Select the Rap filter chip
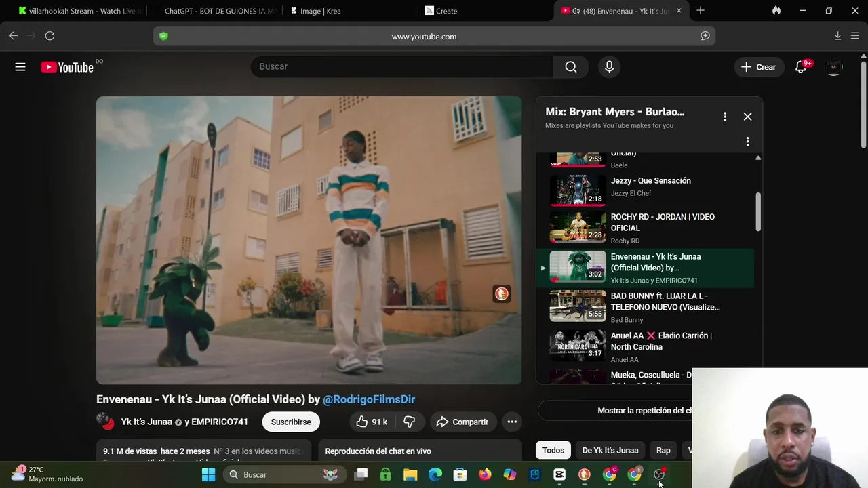The height and width of the screenshot is (488, 868). click(x=663, y=450)
